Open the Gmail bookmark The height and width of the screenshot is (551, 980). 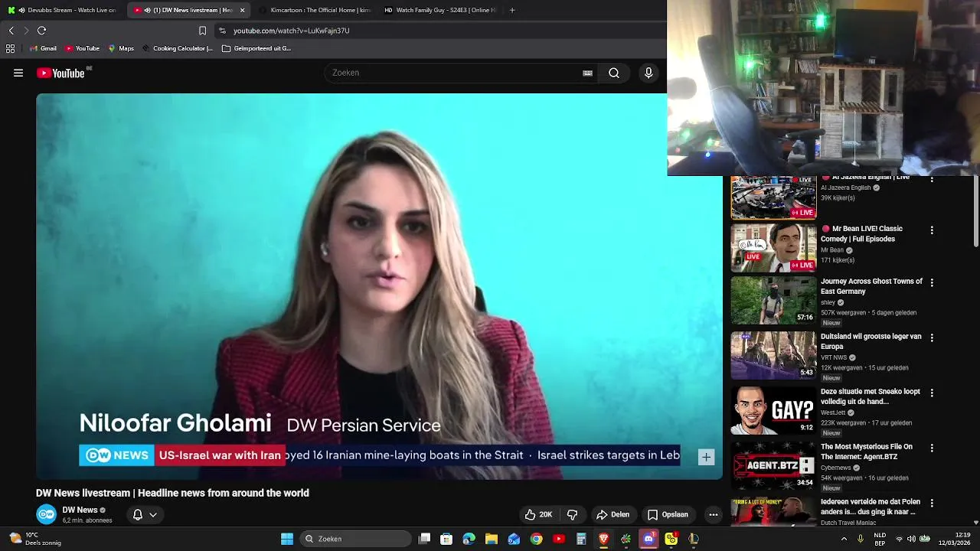[x=43, y=48]
